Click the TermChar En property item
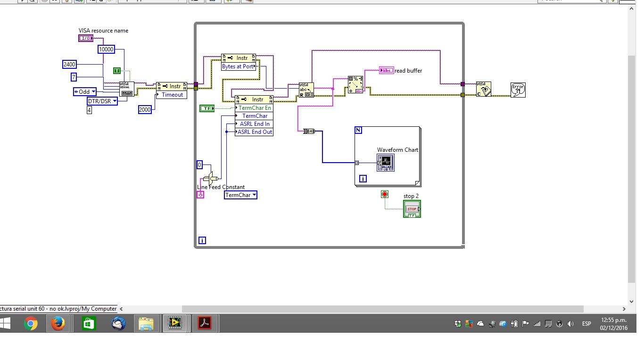The image size is (644, 362). [x=254, y=108]
